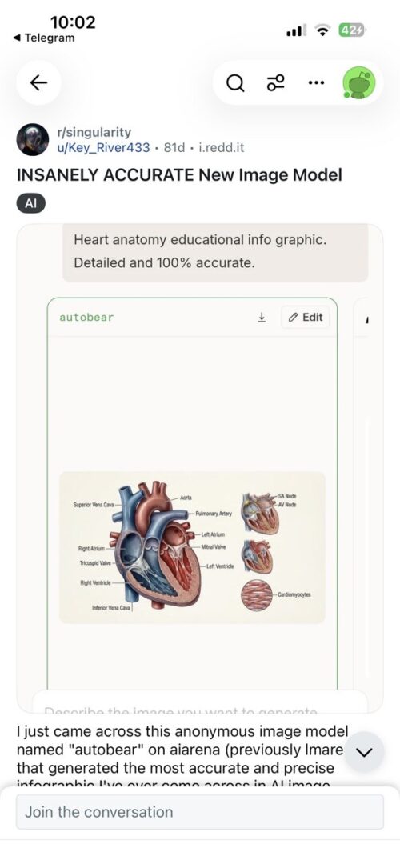The width and height of the screenshot is (400, 868).
Task: Return to Telegram via status bar
Action: (44, 38)
